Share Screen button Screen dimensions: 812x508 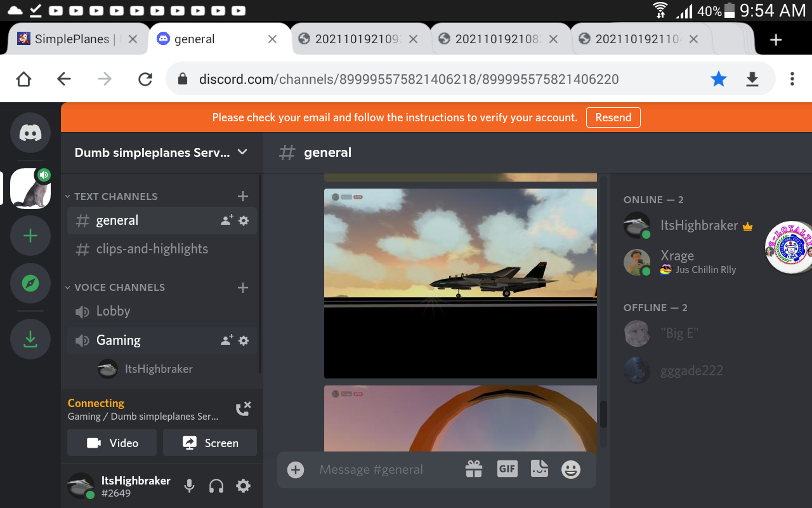click(210, 443)
